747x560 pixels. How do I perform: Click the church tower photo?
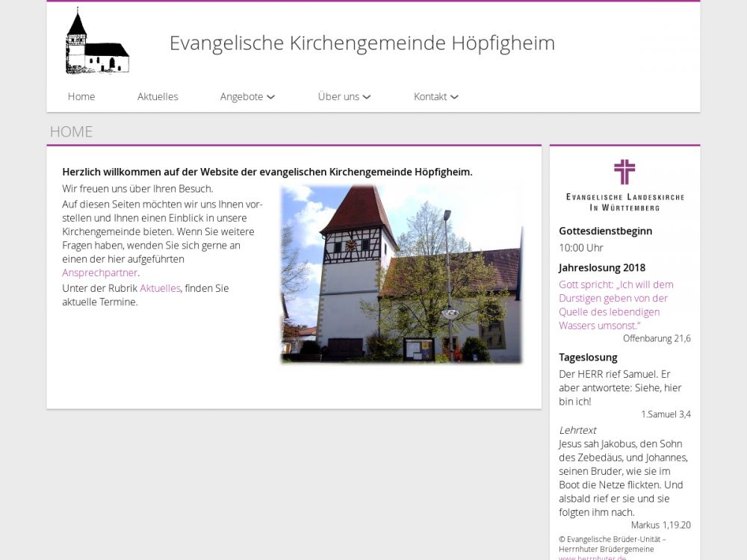[401, 274]
